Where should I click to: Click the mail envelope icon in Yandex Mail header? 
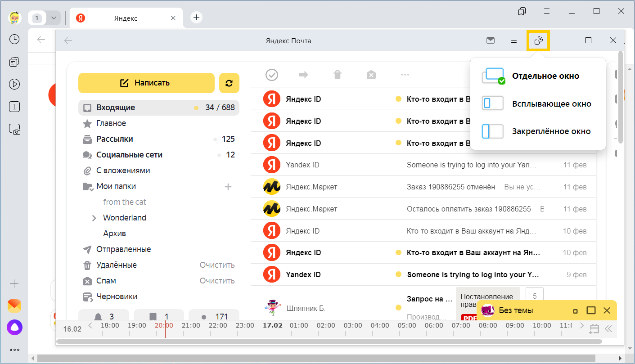pyautogui.click(x=491, y=40)
